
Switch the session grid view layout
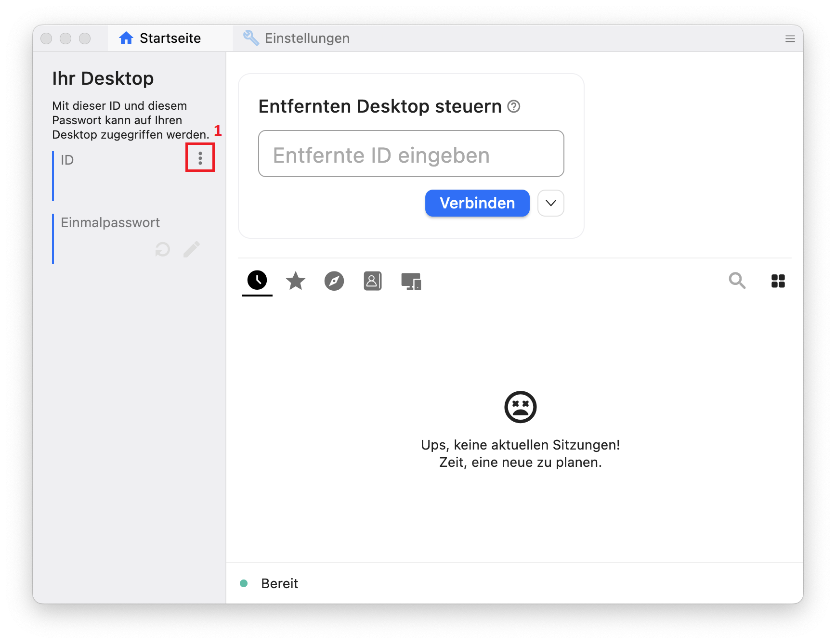(778, 281)
